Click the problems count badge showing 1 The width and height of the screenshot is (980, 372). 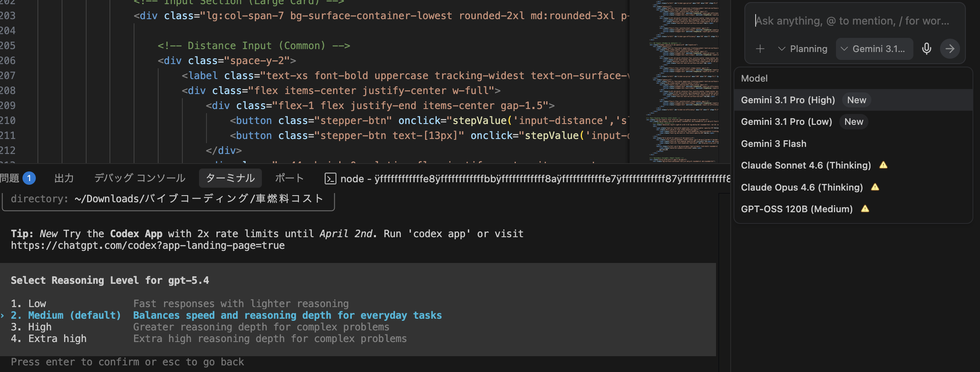pos(29,178)
